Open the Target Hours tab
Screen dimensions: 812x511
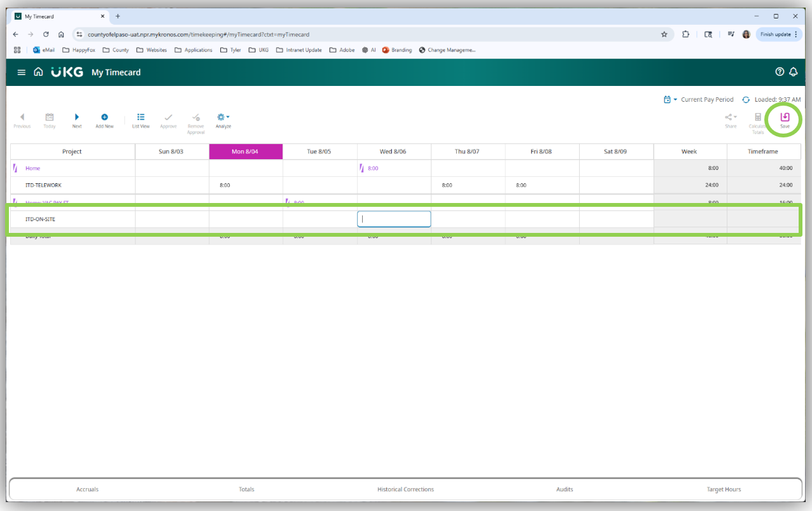coord(724,489)
